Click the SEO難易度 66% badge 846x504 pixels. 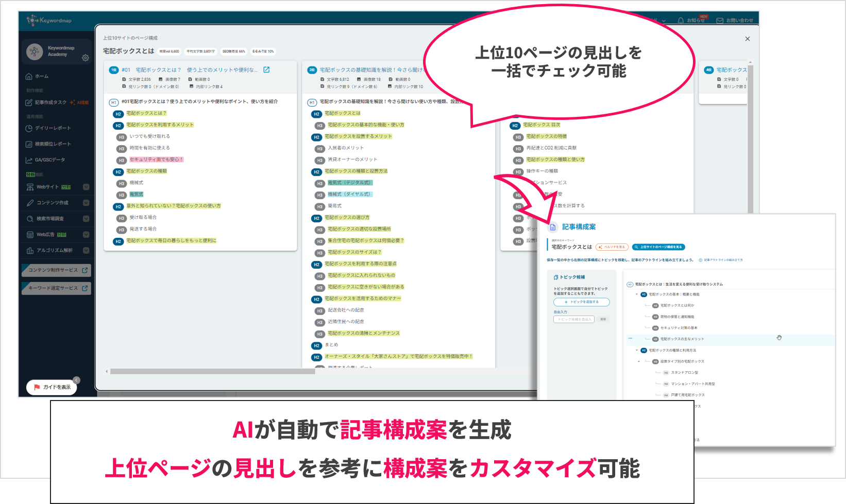click(x=233, y=51)
